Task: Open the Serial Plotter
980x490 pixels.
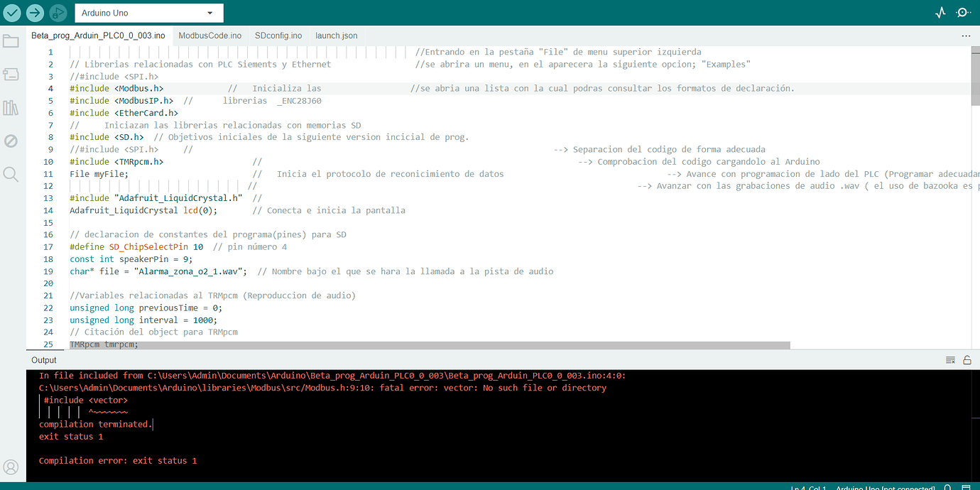Action: (941, 13)
